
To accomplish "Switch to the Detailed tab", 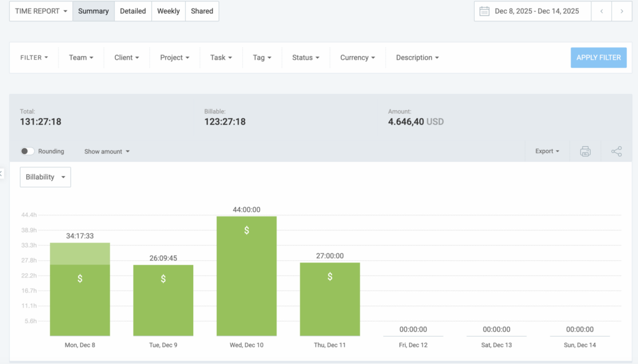I will [133, 11].
